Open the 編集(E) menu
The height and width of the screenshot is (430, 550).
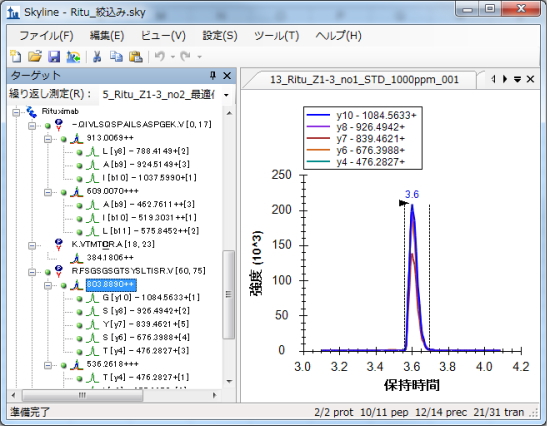107,35
